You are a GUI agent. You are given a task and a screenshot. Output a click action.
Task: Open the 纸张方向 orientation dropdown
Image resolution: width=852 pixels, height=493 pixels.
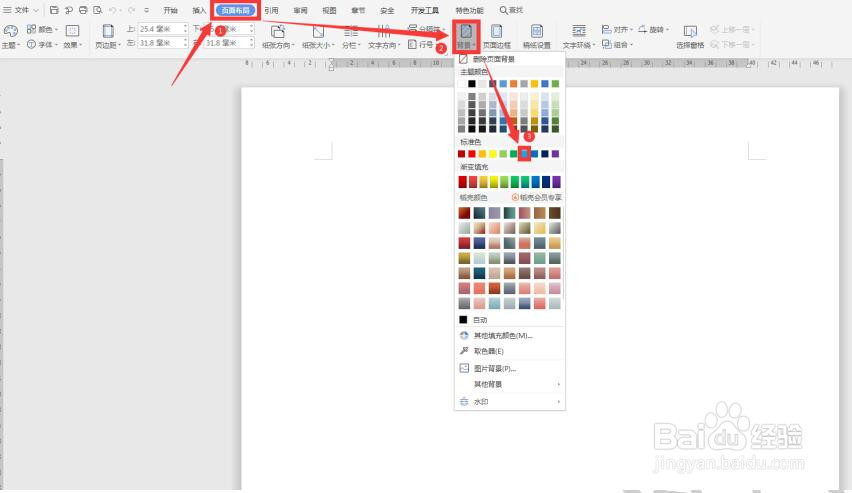278,36
